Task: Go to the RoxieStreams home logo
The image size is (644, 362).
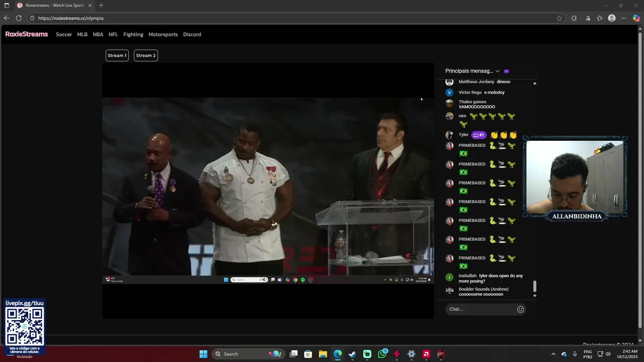Action: click(27, 34)
